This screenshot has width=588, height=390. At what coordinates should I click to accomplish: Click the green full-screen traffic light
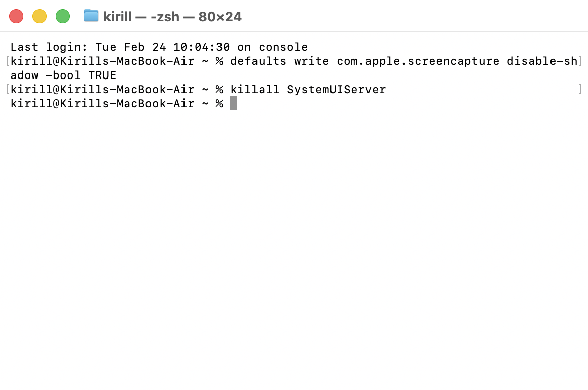pos(63,16)
